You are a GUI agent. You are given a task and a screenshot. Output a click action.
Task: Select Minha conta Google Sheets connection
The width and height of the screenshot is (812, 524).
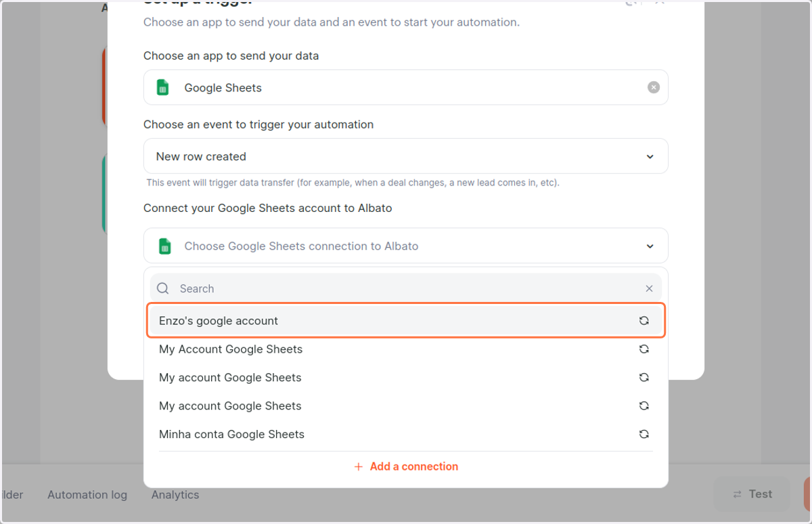(x=406, y=435)
